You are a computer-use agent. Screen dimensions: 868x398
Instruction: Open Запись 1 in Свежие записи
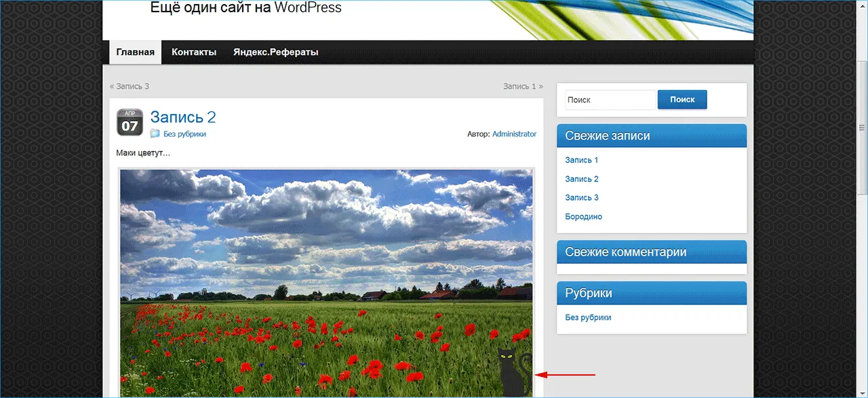[582, 160]
